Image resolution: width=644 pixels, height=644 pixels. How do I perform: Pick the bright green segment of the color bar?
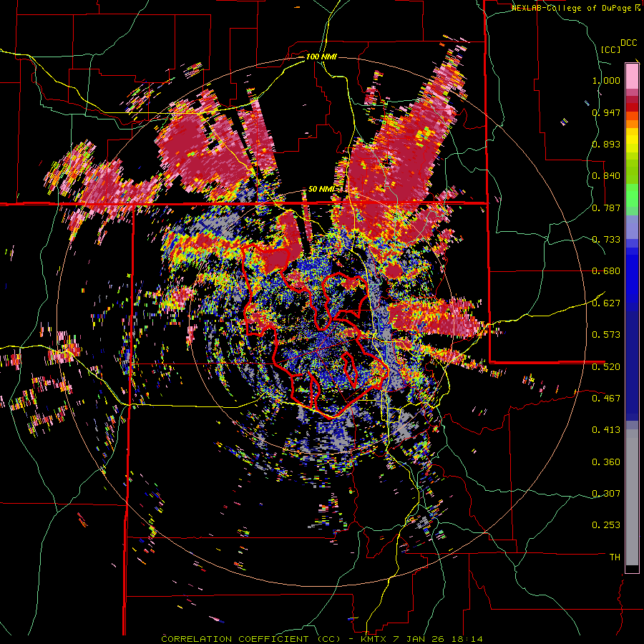point(632,195)
